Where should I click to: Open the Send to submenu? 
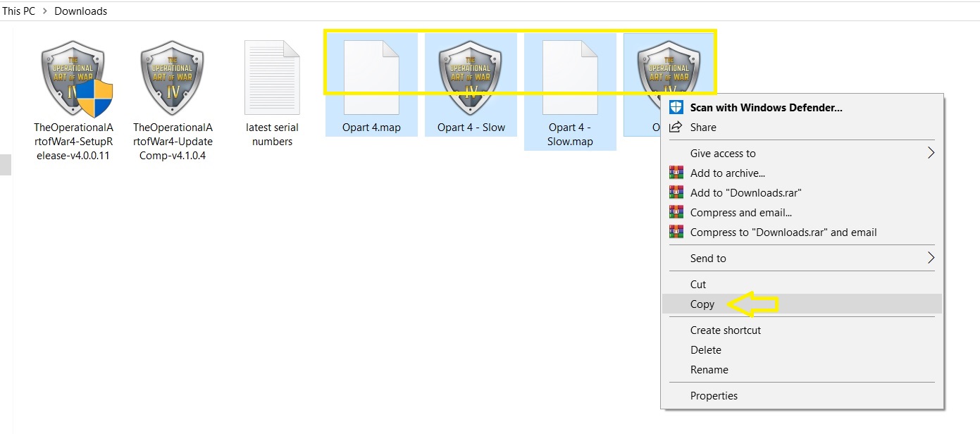pos(802,258)
